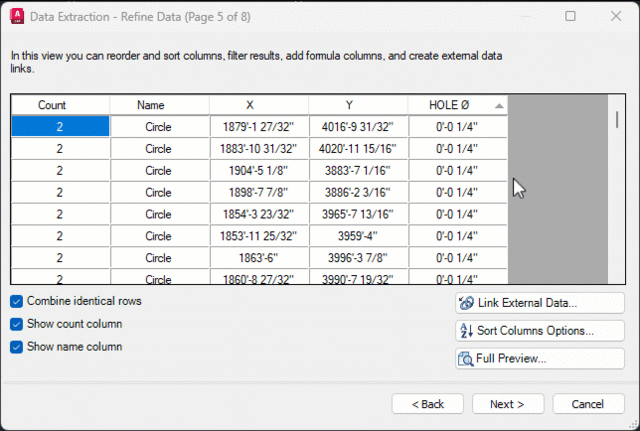Select X cell 1854'-3 23/32"
640x431 pixels.
click(x=259, y=214)
